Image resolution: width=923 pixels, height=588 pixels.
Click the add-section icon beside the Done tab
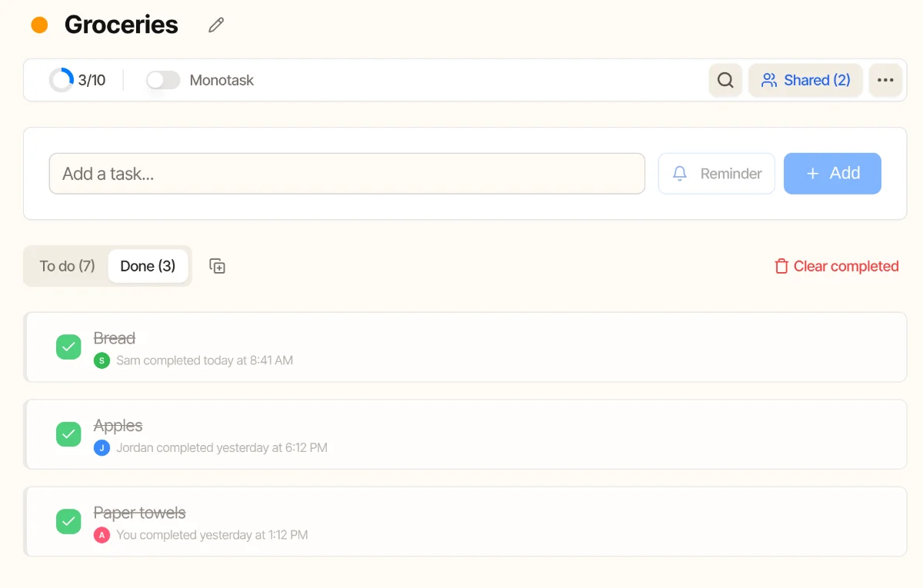point(218,266)
